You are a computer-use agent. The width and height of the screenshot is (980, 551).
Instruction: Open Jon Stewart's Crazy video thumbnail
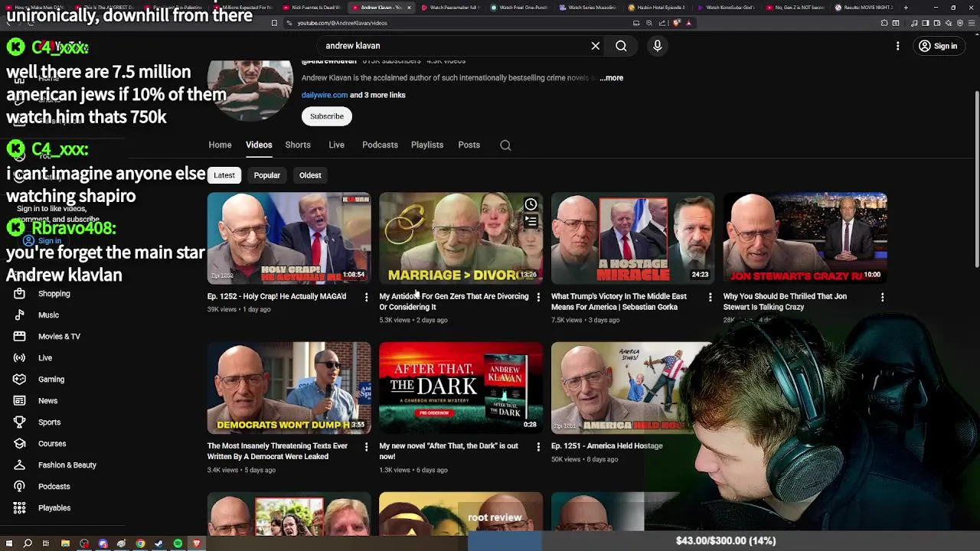(x=805, y=238)
